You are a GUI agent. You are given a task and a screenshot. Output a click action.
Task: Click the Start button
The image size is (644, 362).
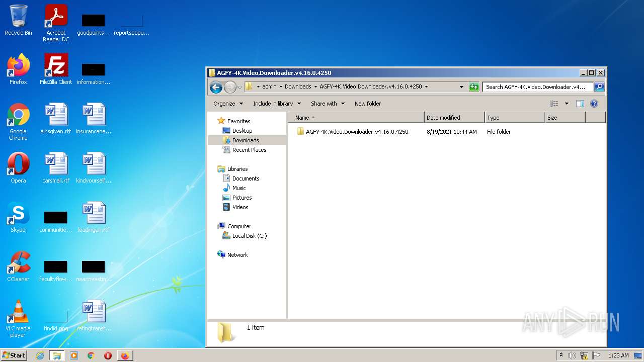[14, 355]
